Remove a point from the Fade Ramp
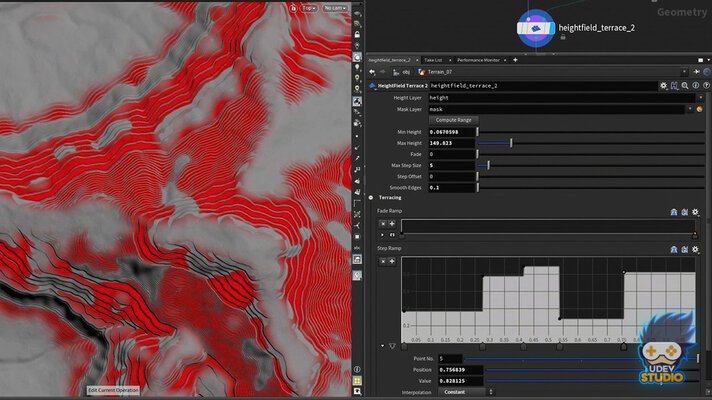The width and height of the screenshot is (712, 400). [x=382, y=224]
